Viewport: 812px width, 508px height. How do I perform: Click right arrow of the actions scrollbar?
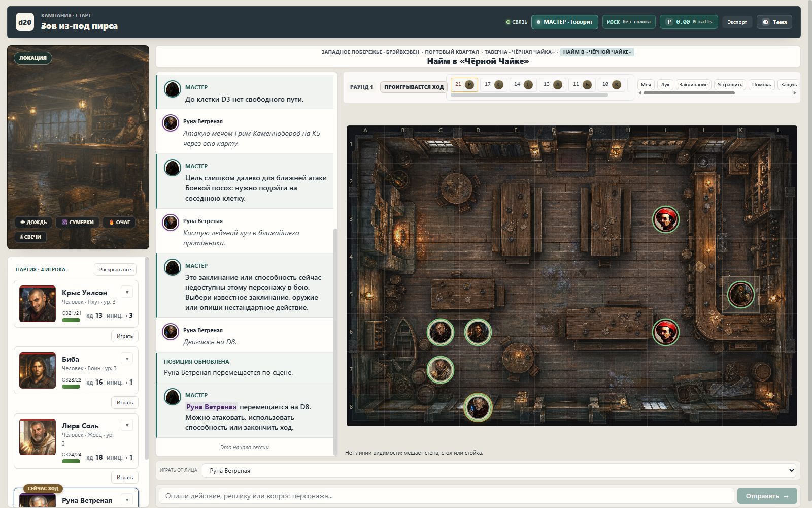(794, 93)
